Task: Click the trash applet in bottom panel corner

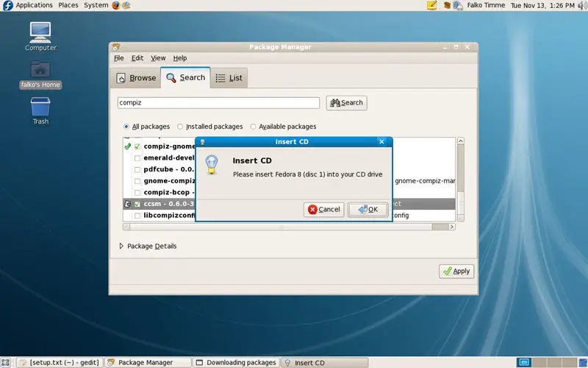Action: 583,362
